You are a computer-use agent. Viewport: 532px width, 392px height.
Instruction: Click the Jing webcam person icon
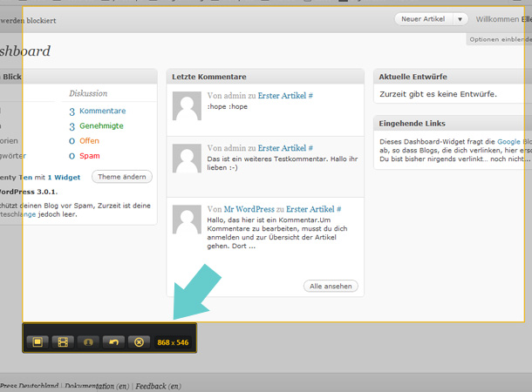[88, 342]
